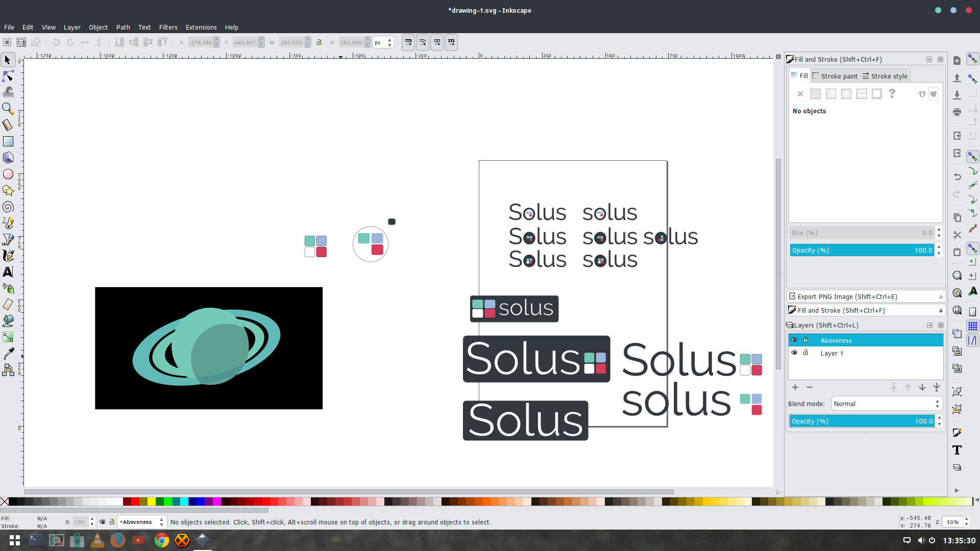
Task: Expand the right command bar overflow arrow
Action: (x=957, y=490)
